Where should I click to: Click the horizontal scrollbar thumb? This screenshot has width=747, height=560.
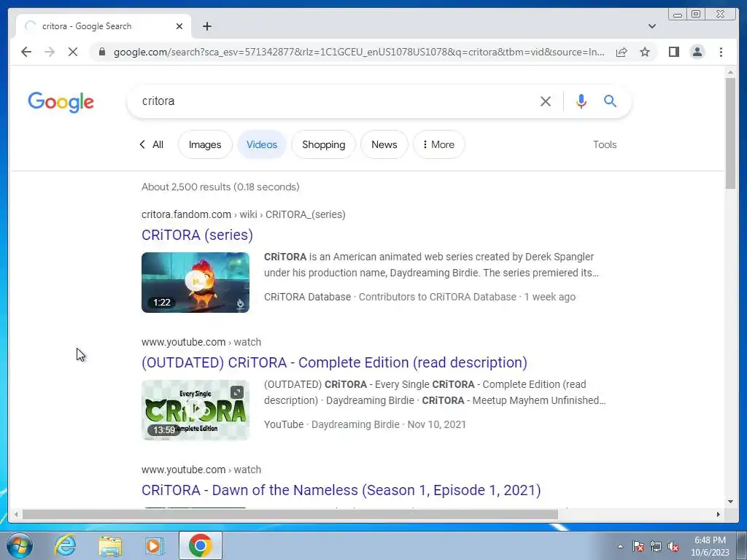(x=290, y=514)
